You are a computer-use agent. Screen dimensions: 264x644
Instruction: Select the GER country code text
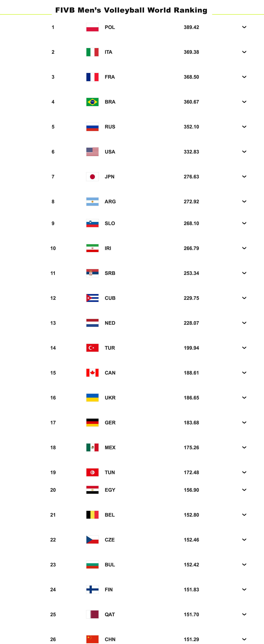click(x=110, y=422)
